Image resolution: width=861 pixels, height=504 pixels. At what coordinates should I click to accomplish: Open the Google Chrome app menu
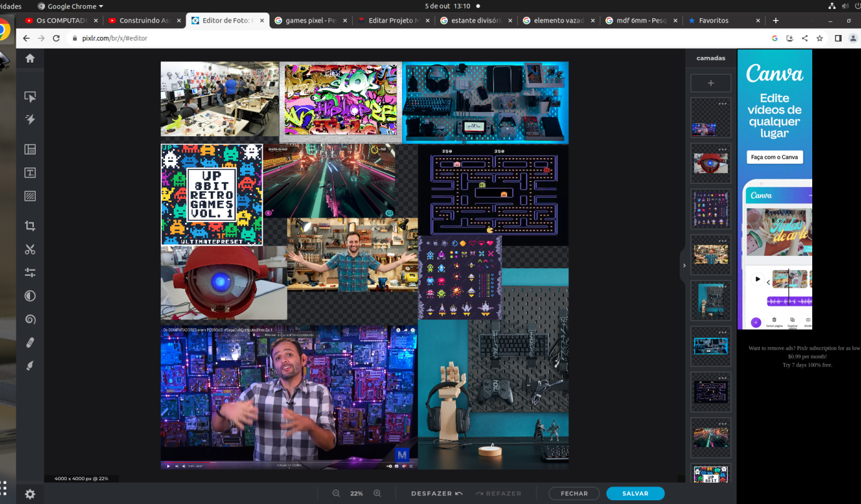point(71,6)
